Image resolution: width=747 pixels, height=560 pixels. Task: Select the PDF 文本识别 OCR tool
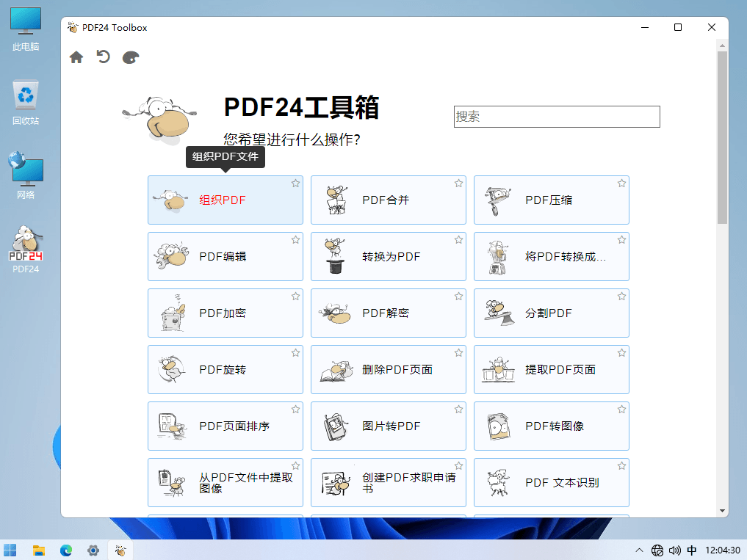551,482
